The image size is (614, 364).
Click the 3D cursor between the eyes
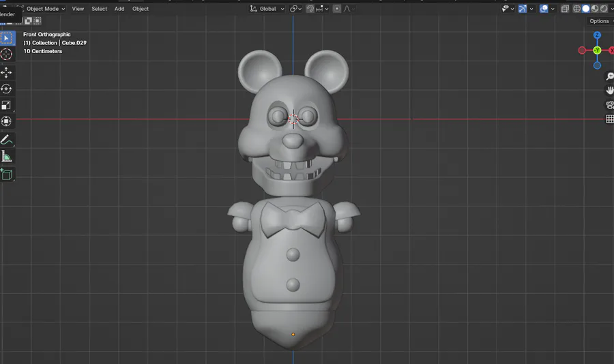click(x=293, y=119)
